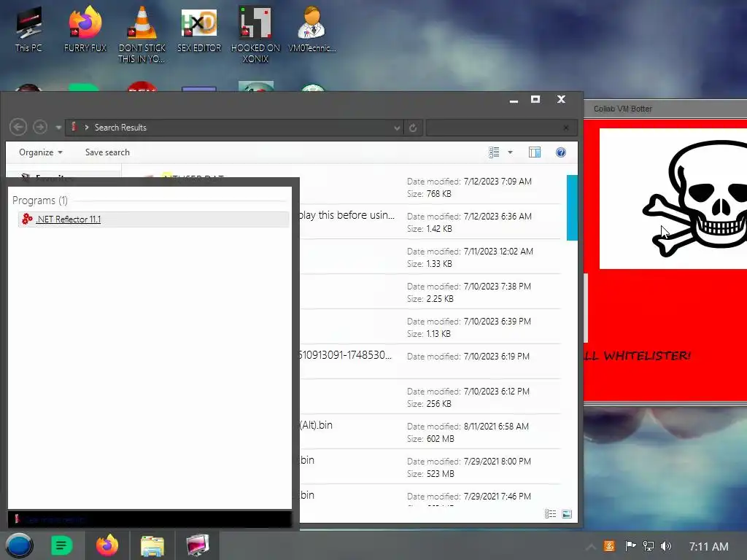Select result sized 2.25 KB
Screen dimensions: 747x560
point(429,292)
